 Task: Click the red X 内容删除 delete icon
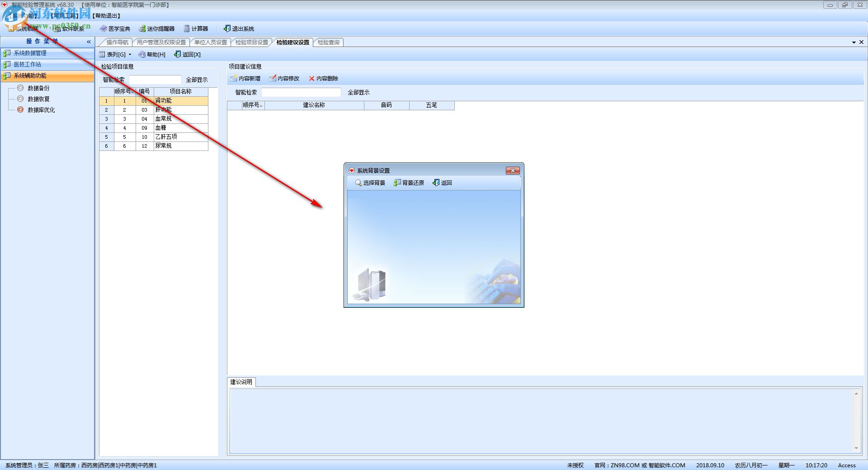(311, 78)
